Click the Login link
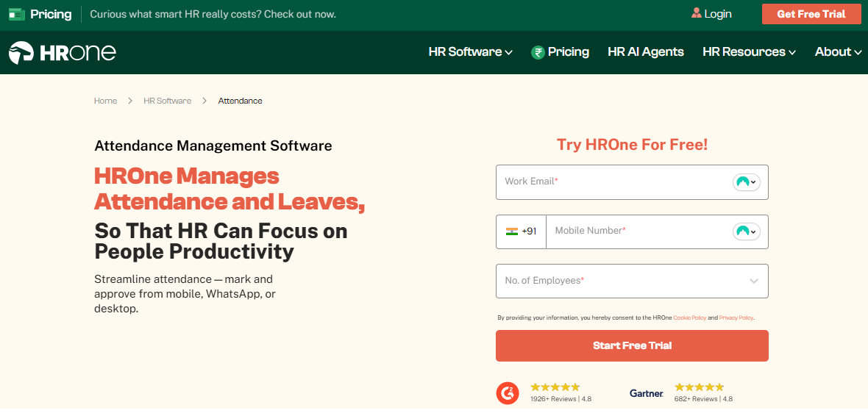Screen dimensions: 868x413 (x=718, y=14)
